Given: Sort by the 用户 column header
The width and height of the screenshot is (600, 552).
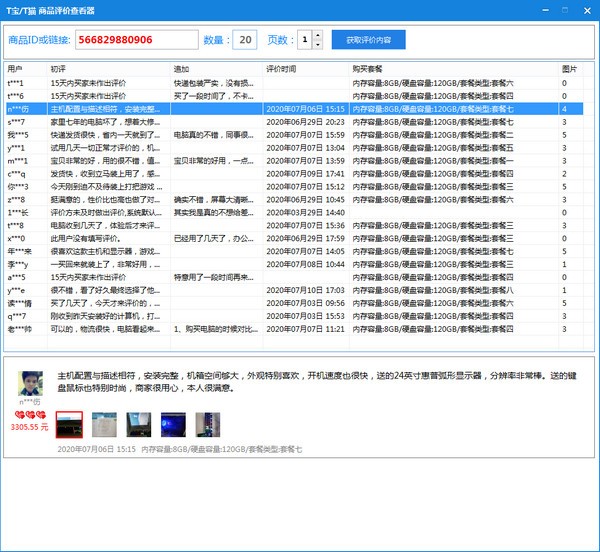Looking at the screenshot, I should [25, 69].
